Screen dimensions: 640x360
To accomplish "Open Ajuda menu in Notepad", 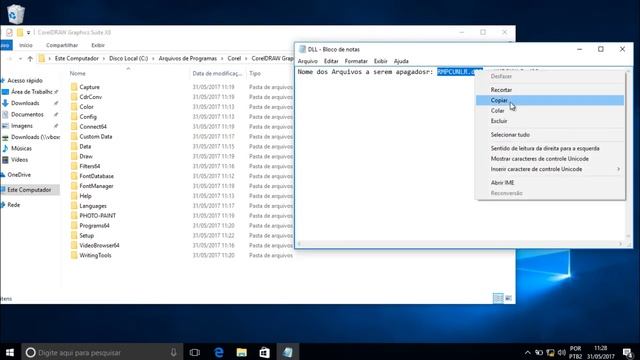I will coord(401,61).
